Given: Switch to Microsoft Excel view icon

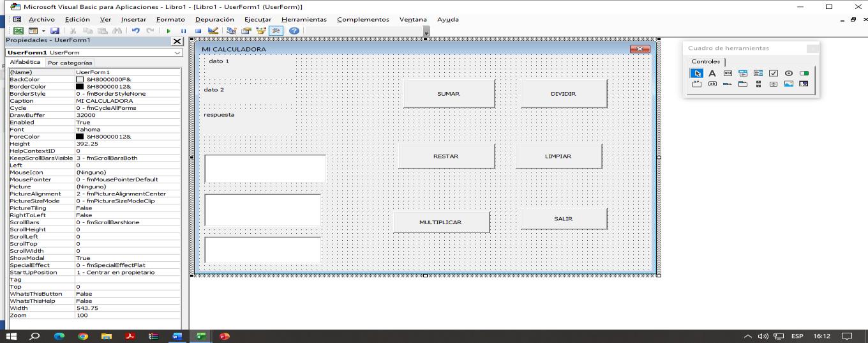Looking at the screenshot, I should 19,31.
